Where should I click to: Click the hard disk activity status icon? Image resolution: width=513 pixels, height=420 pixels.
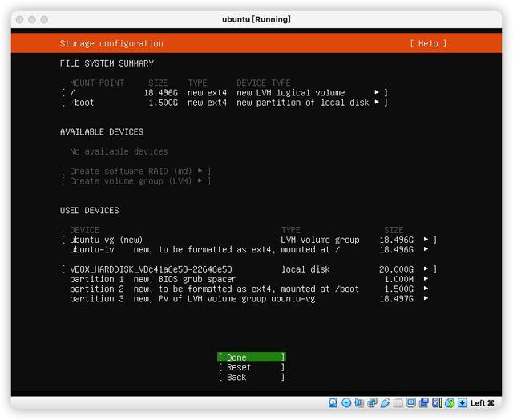pyautogui.click(x=333, y=402)
